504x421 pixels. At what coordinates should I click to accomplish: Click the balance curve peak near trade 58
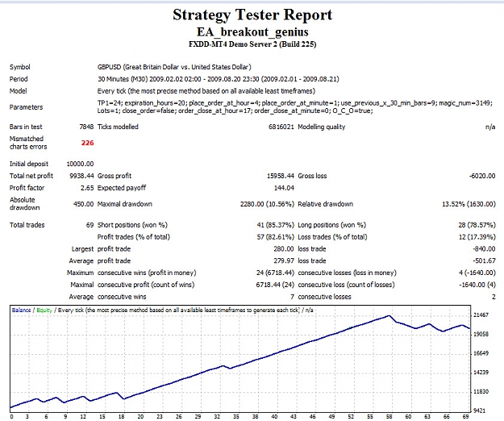click(x=389, y=316)
